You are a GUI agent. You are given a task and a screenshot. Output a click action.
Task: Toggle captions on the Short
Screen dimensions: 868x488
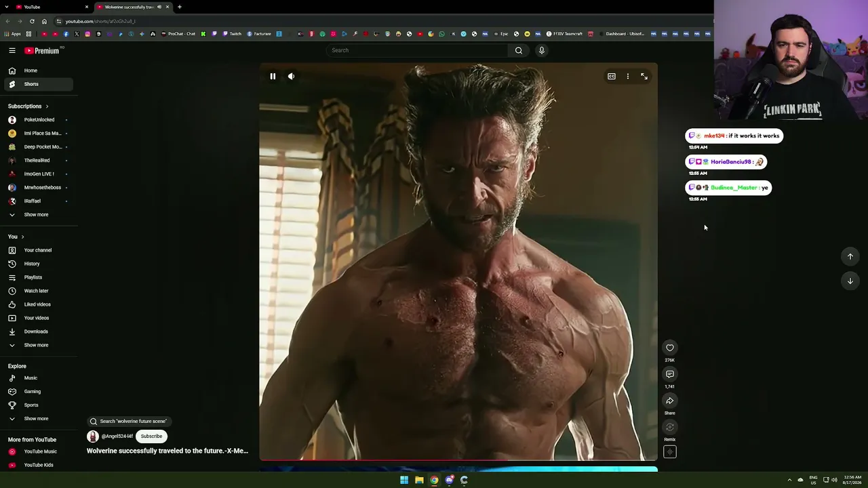pos(612,77)
